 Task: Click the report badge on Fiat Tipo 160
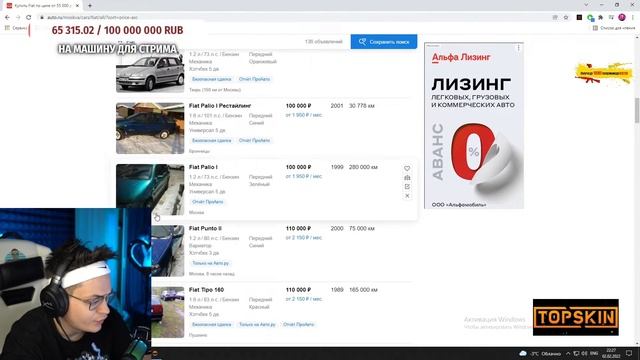pyautogui.click(x=299, y=324)
